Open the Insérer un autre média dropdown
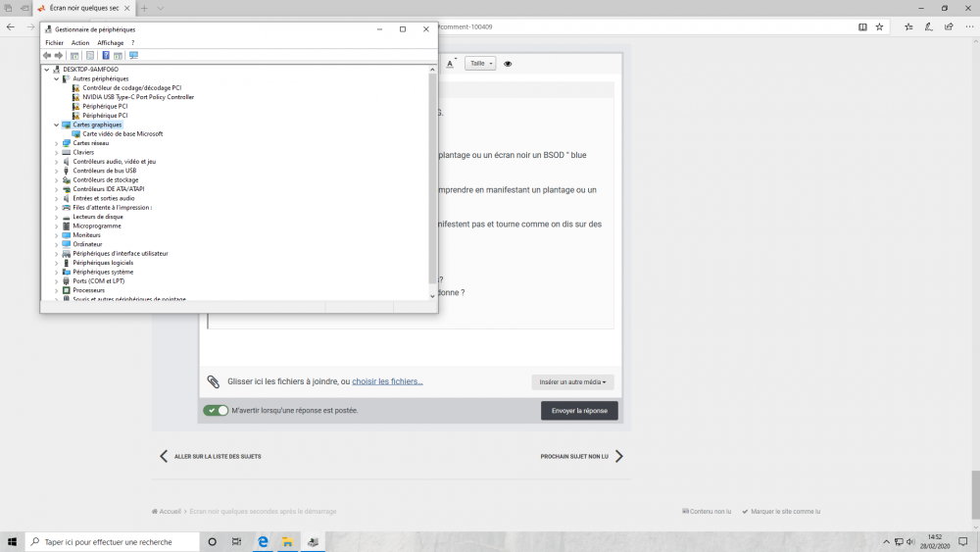 click(x=572, y=382)
